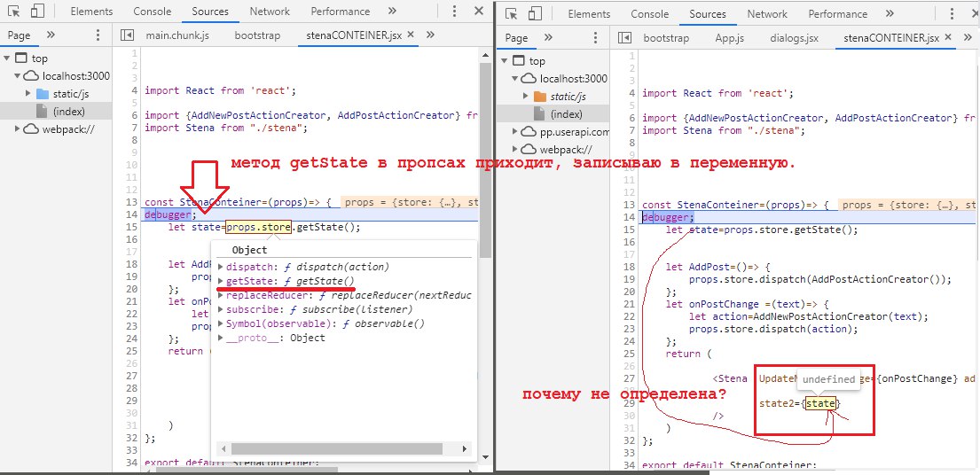Open Page pane options menu in right panel
980x475 pixels.
[595, 38]
